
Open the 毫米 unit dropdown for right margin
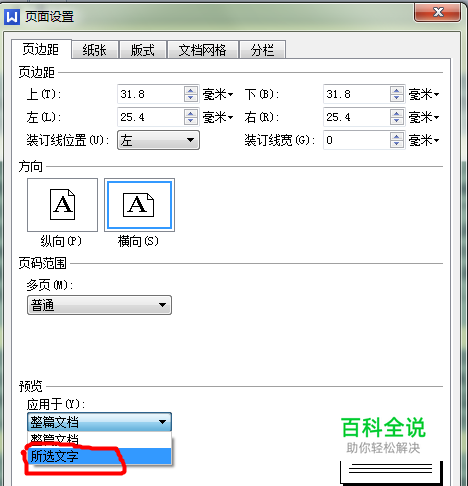point(424,117)
